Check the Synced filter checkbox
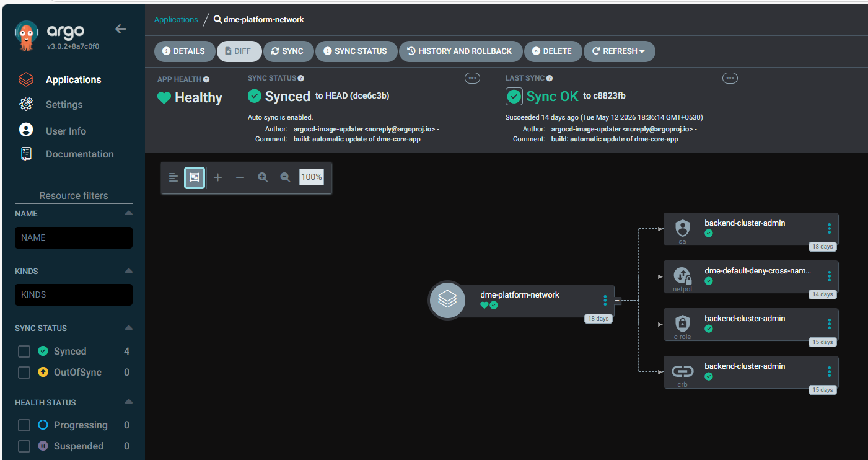 [x=24, y=352]
